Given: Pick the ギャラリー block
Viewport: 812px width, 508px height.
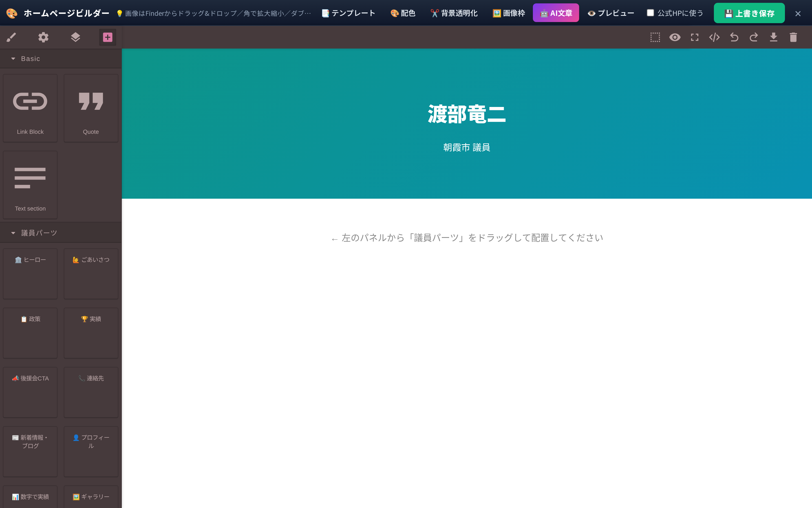Looking at the screenshot, I should 91,497.
